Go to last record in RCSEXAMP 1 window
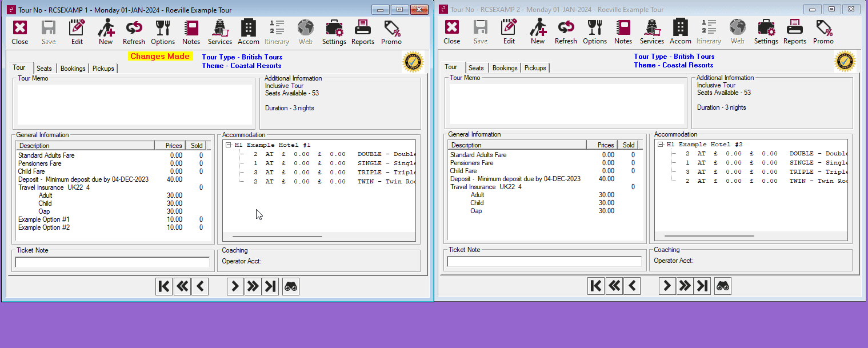Viewport: 868px width, 348px height. pos(270,286)
